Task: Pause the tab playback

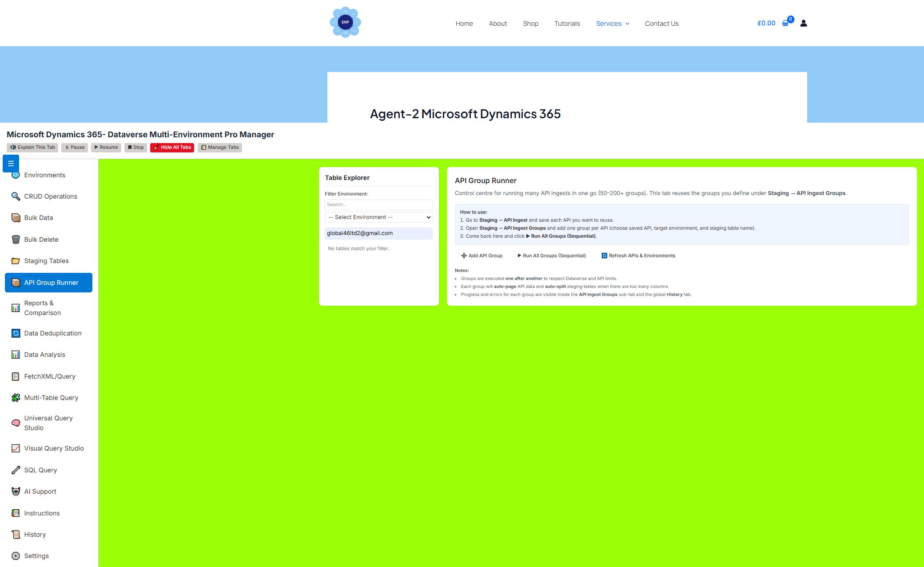Action: [x=74, y=147]
